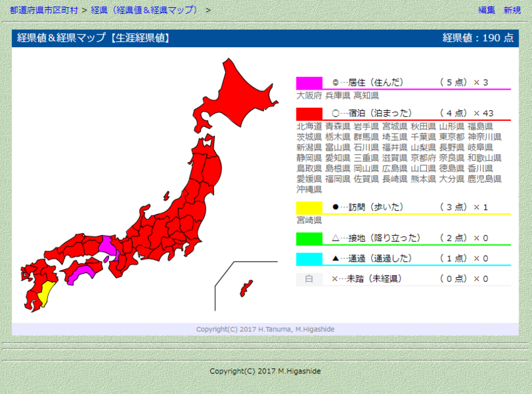This screenshot has width=532, height=394.
Task: Click 青森県 in the stayed list
Action: coord(338,126)
